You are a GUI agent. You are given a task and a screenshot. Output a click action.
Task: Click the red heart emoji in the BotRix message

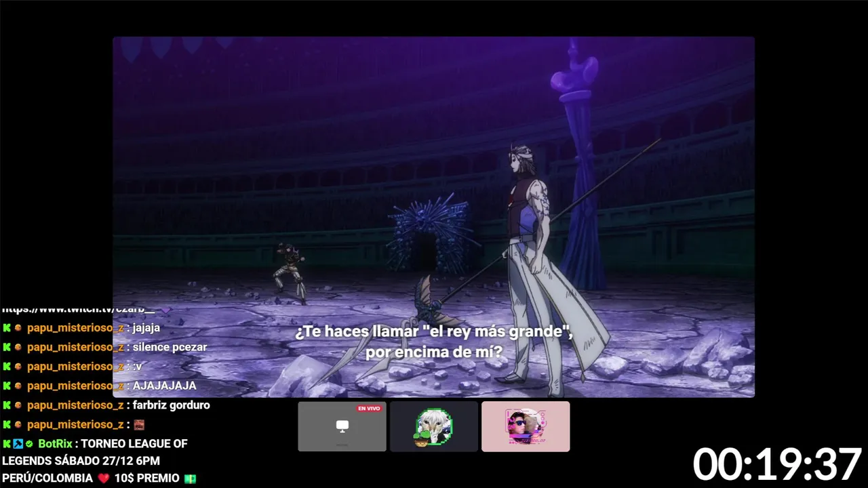[103, 479]
